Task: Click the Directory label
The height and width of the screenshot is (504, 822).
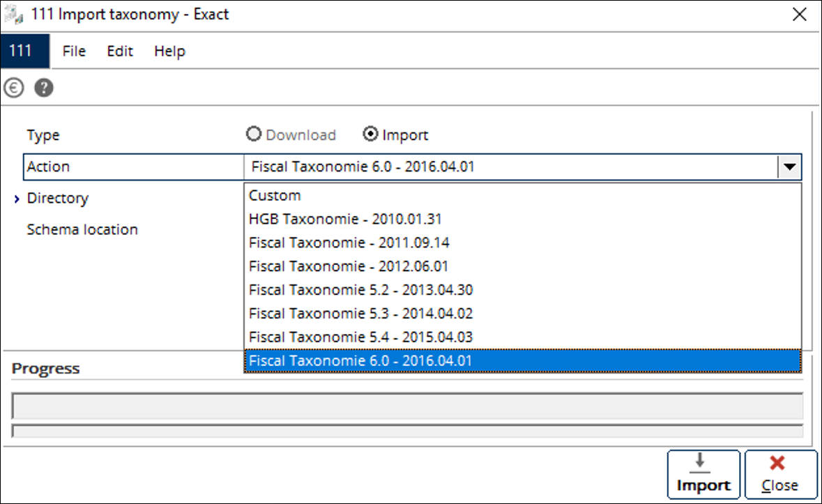Action: click(58, 198)
